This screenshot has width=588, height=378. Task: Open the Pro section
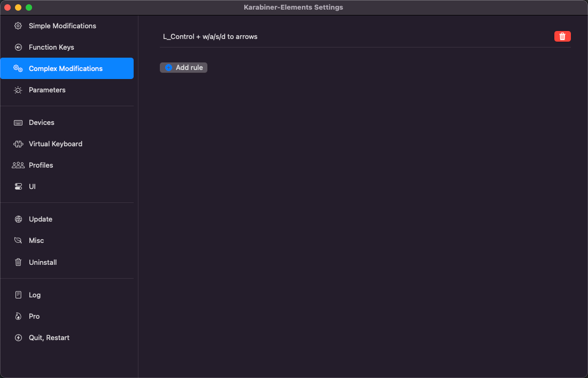34,316
